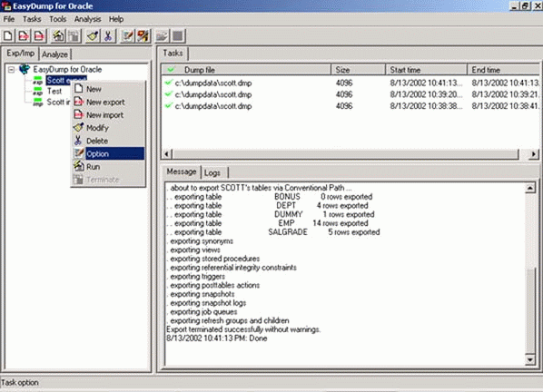The height and width of the screenshot is (392, 543).
Task: Sort by the End time column header
Action: point(504,70)
